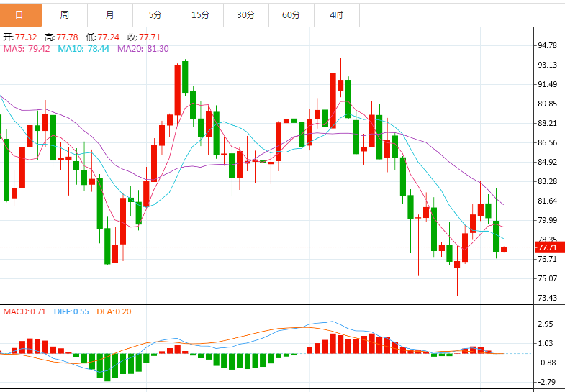Image resolution: width=565 pixels, height=392 pixels.
Task: Click the 89.85 price axis label
Action: coord(547,104)
